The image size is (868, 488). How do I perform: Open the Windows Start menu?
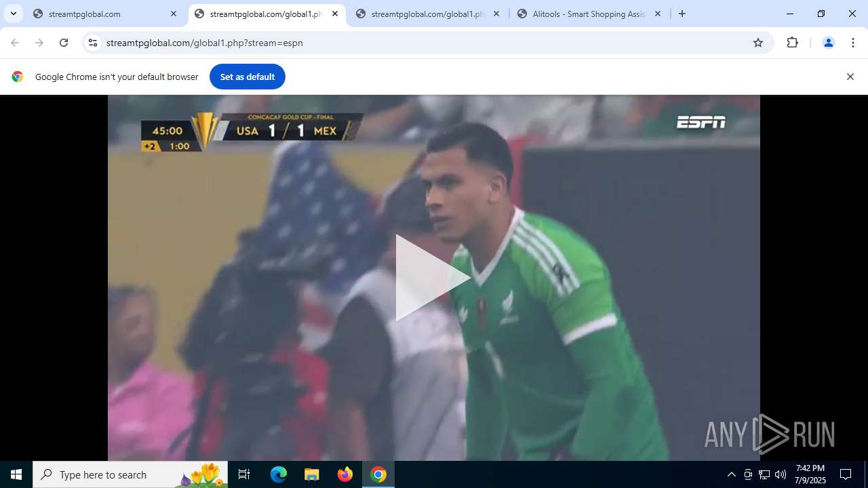[16, 474]
